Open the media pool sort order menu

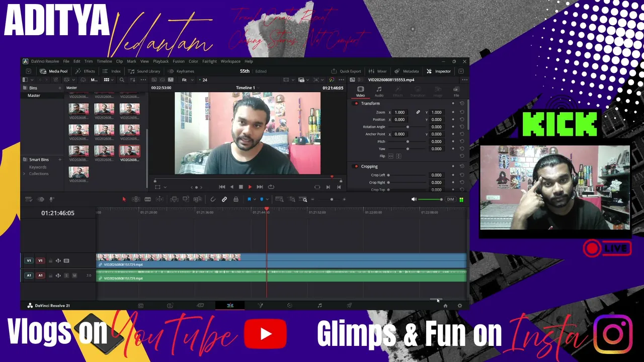tap(133, 80)
